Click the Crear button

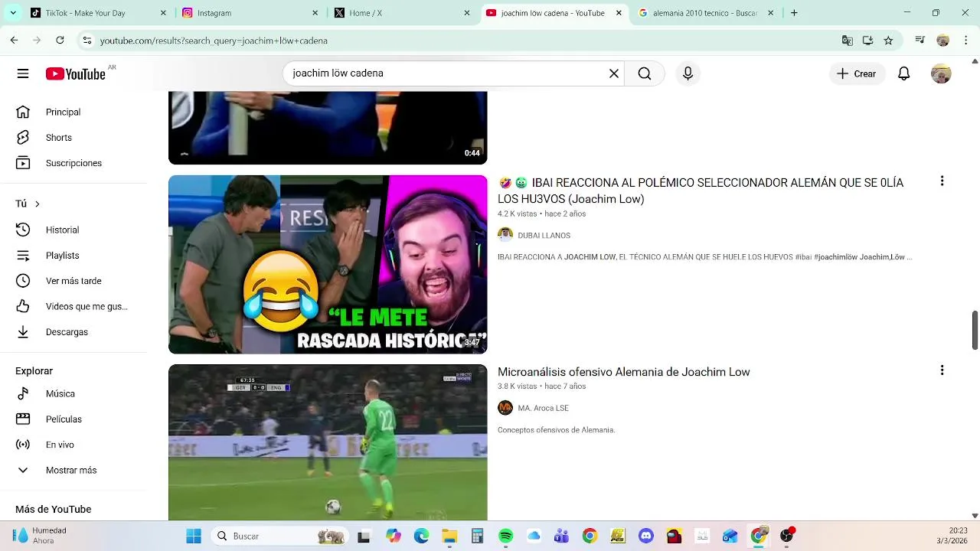(x=857, y=73)
